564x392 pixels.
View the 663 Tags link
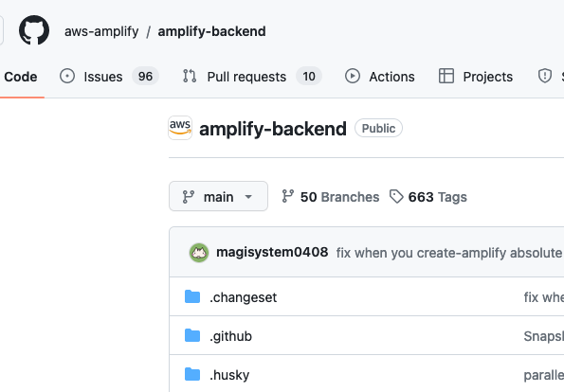pos(428,197)
